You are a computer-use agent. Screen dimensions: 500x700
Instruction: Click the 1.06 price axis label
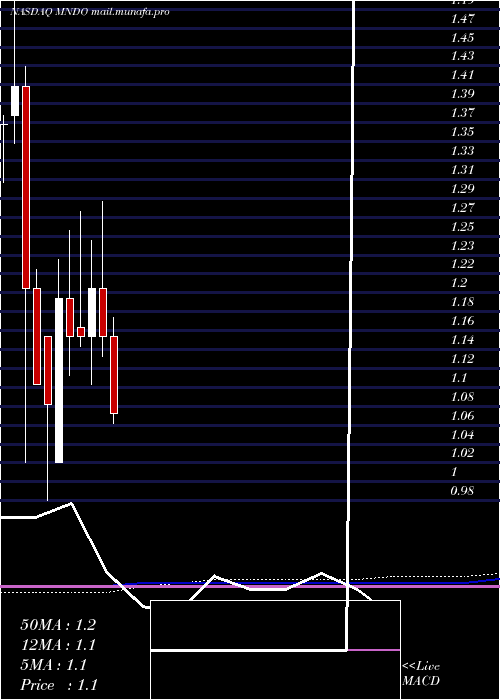click(462, 416)
